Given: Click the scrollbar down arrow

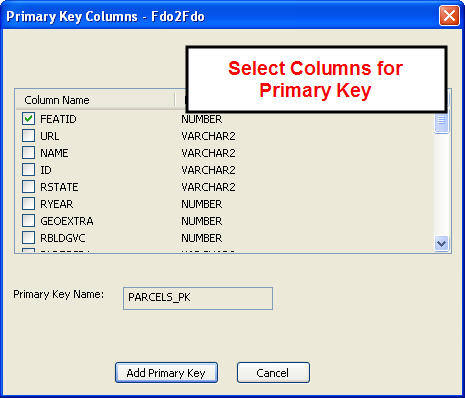Looking at the screenshot, I should 442,243.
